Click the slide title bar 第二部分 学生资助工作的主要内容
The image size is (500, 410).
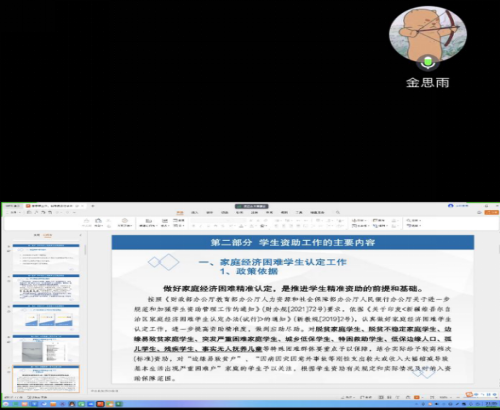pyautogui.click(x=293, y=242)
